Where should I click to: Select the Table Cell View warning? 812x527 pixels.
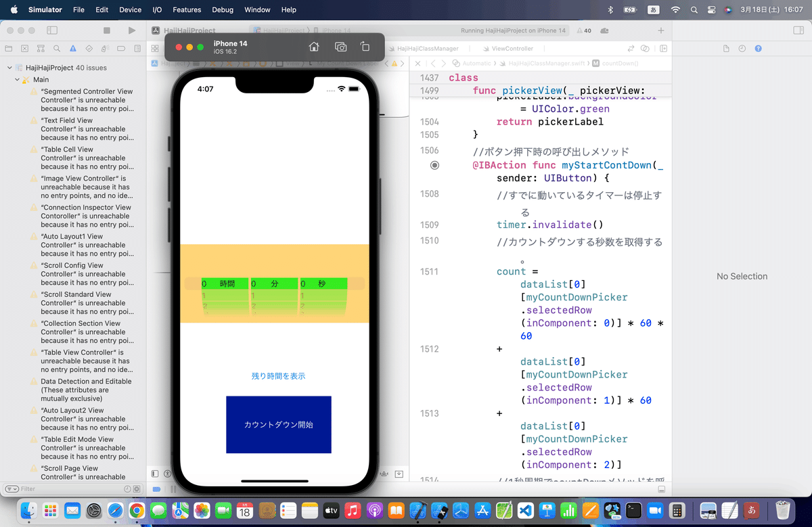tap(81, 158)
